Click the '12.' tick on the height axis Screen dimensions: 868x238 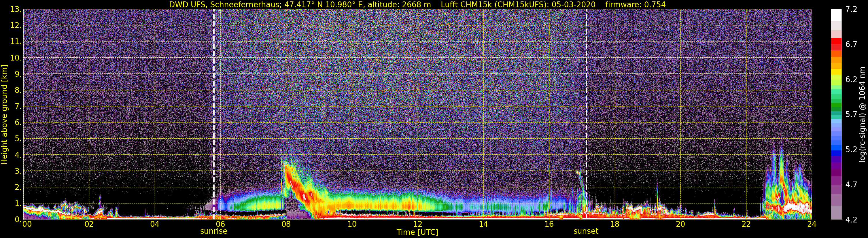[16, 25]
